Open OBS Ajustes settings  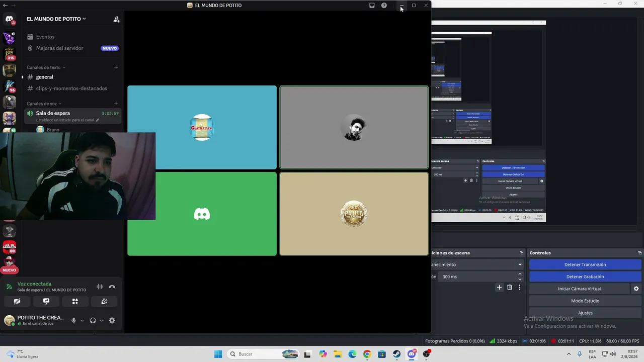585,313
